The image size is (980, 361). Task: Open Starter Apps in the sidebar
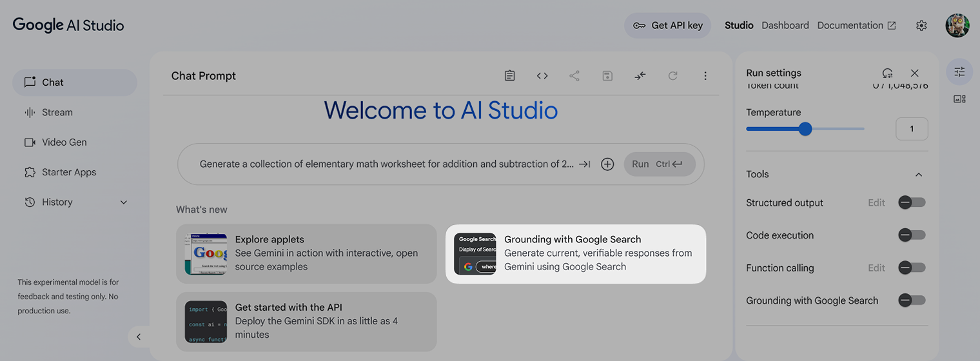(x=75, y=172)
